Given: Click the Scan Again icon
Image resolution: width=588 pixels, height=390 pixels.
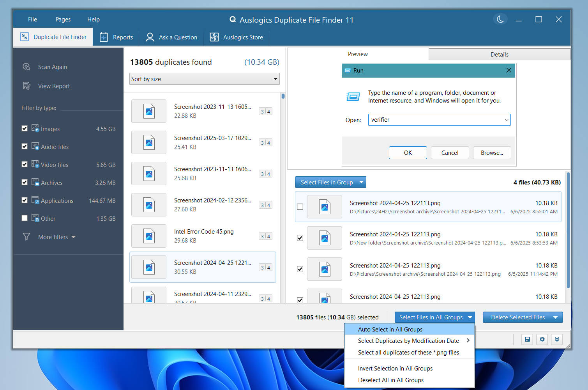Looking at the screenshot, I should (26, 67).
